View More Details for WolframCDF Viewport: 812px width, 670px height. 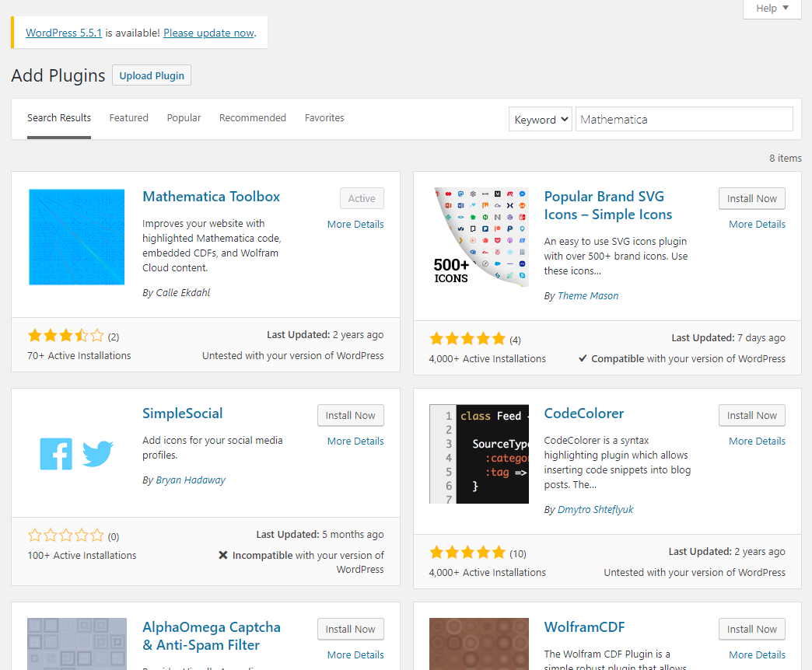[x=757, y=654]
